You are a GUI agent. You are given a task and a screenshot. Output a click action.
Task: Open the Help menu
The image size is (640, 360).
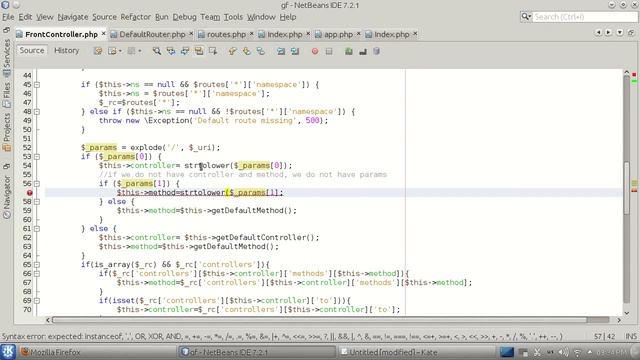pos(288,17)
